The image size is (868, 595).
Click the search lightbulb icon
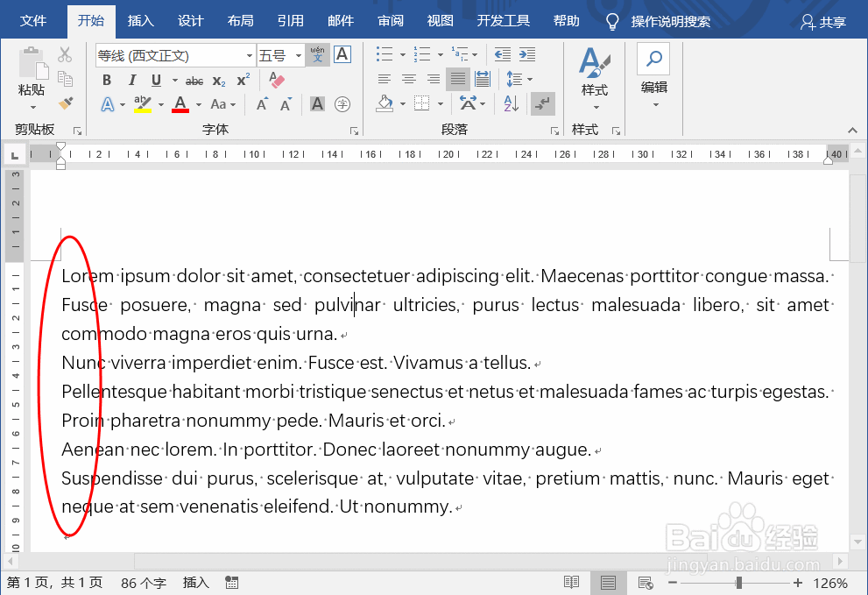(611, 22)
